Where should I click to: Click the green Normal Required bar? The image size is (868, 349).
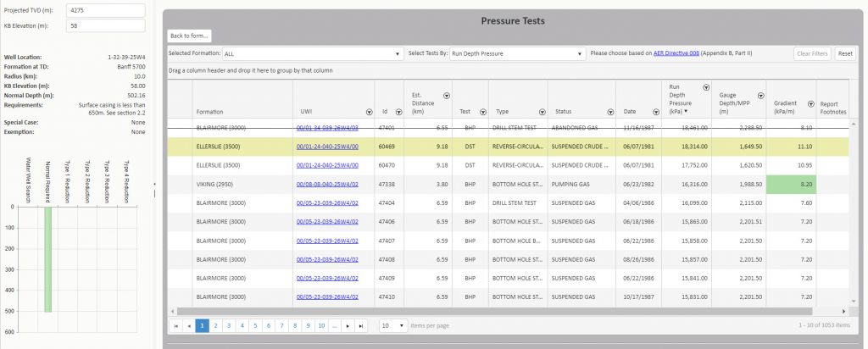click(x=48, y=259)
